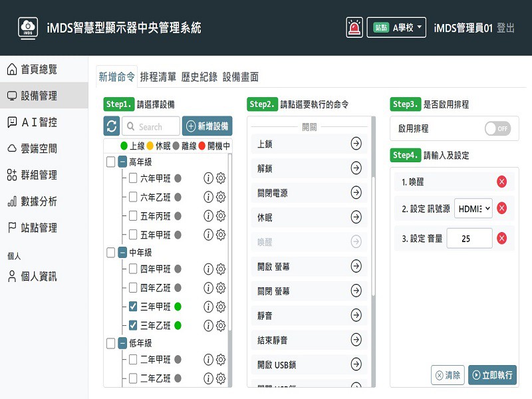This screenshot has width=532, height=399.
Task: Check the 高年級 group checkbox
Action: (x=110, y=162)
